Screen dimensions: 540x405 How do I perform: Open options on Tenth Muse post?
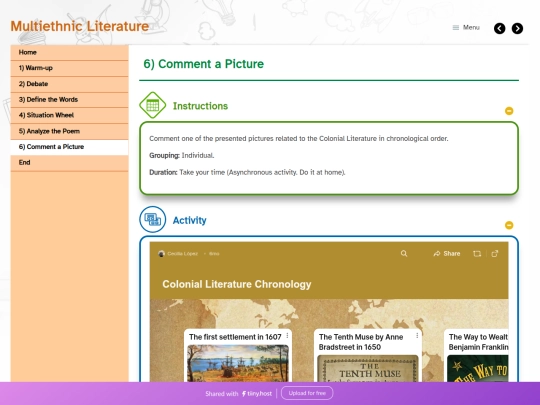pos(417,335)
